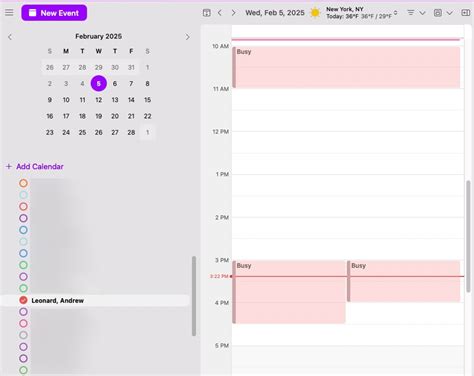Uncheck the Leonard, Andrew calendar checkbox
The image size is (474, 376).
23,300
